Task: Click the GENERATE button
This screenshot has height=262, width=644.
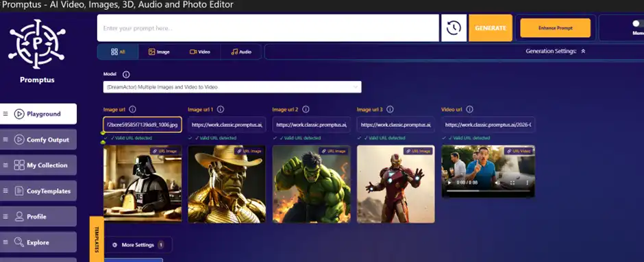Action: click(x=491, y=28)
